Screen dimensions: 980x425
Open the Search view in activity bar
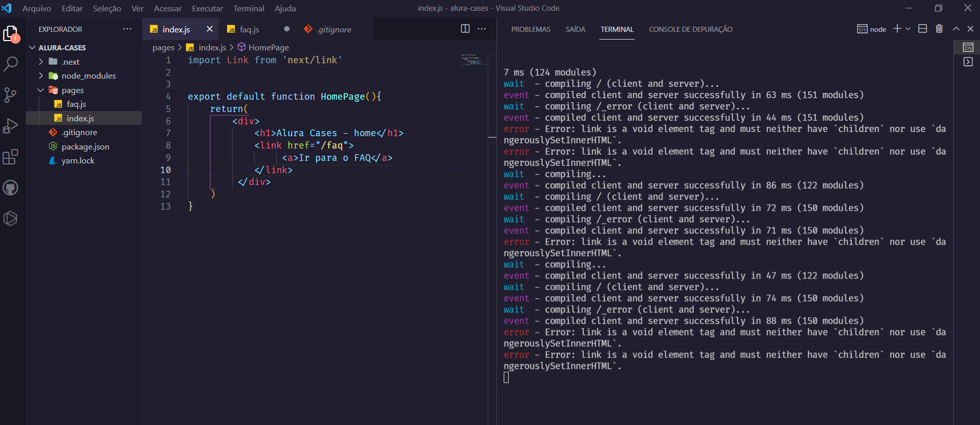(x=10, y=64)
